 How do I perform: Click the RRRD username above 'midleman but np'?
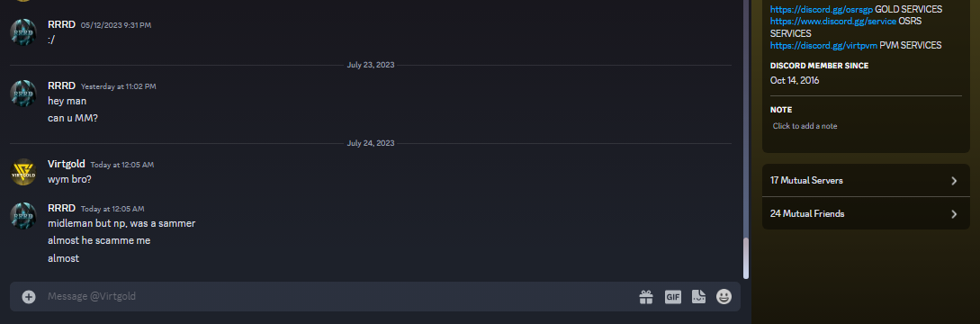coord(61,208)
